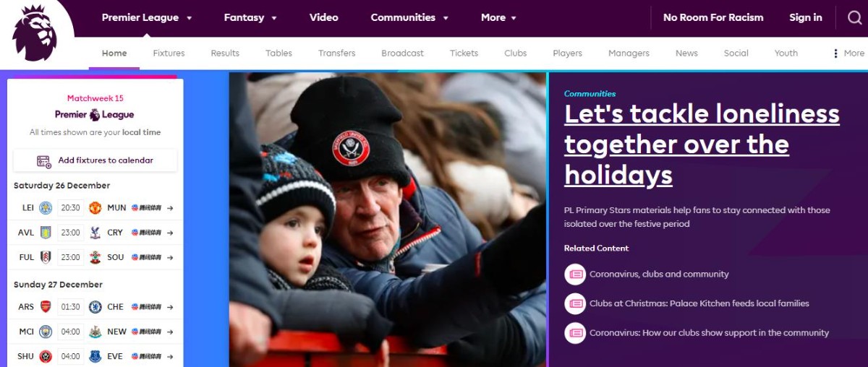Screen dimensions: 868x367
Task: Click the Sign in link
Action: pos(805,17)
